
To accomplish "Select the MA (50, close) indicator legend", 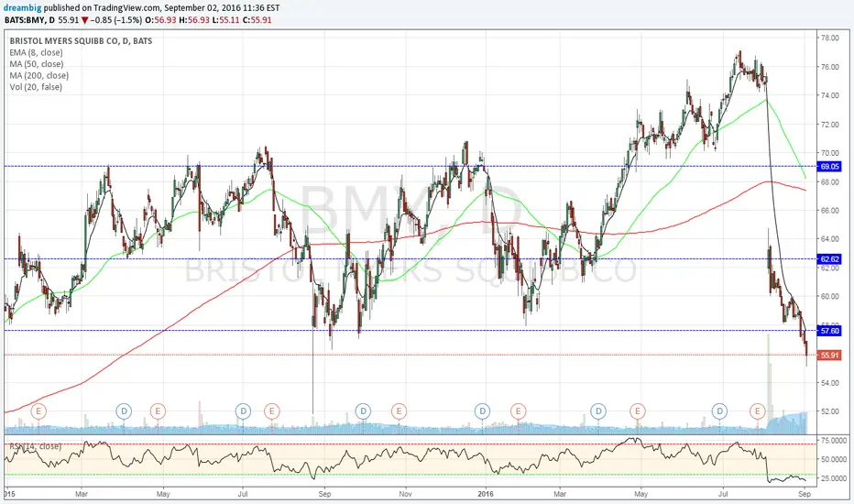I will coord(36,64).
